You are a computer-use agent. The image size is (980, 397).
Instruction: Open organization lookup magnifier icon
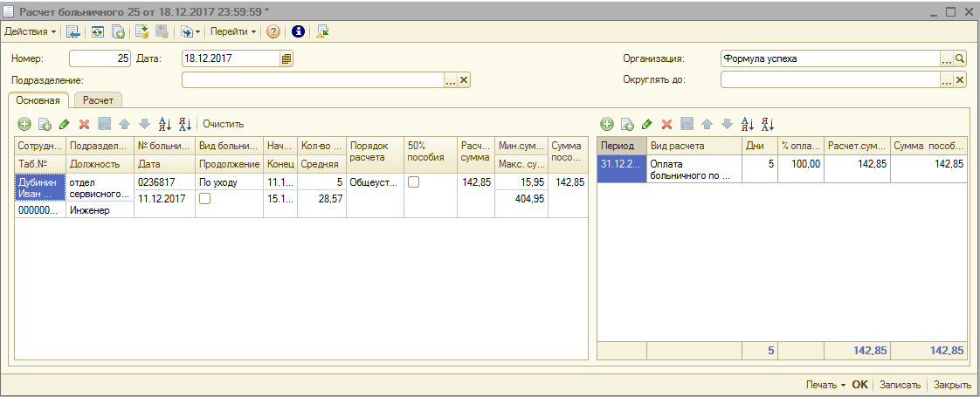[959, 58]
